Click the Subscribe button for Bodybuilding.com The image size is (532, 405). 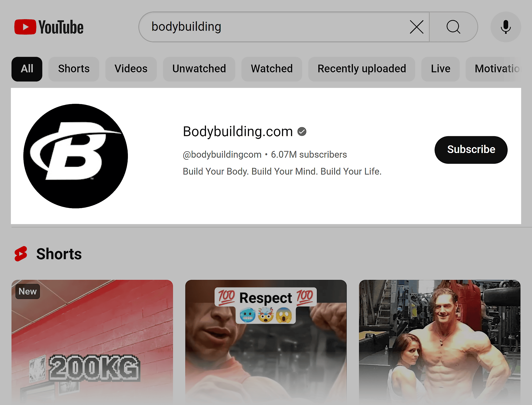tap(471, 150)
